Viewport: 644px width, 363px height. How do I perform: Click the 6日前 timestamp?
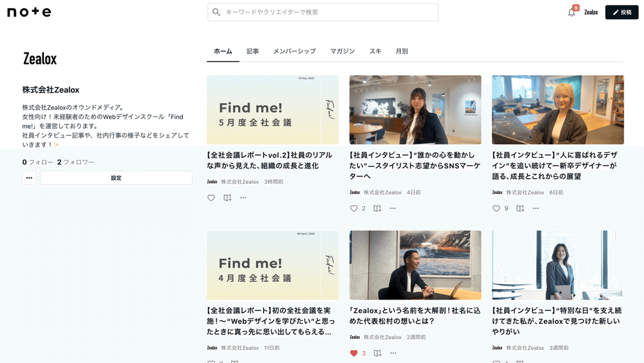tap(556, 192)
